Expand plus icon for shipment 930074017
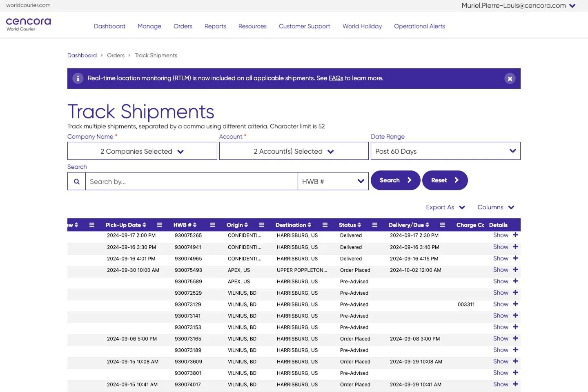 (515, 384)
